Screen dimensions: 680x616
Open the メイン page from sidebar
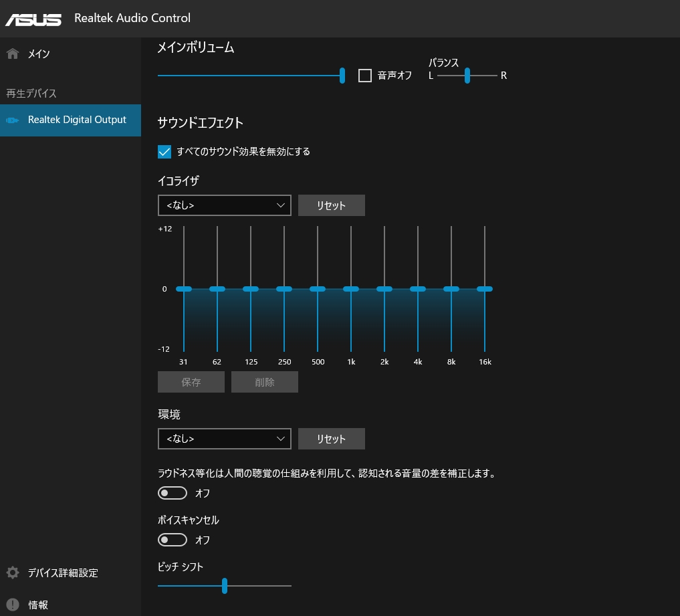39,54
